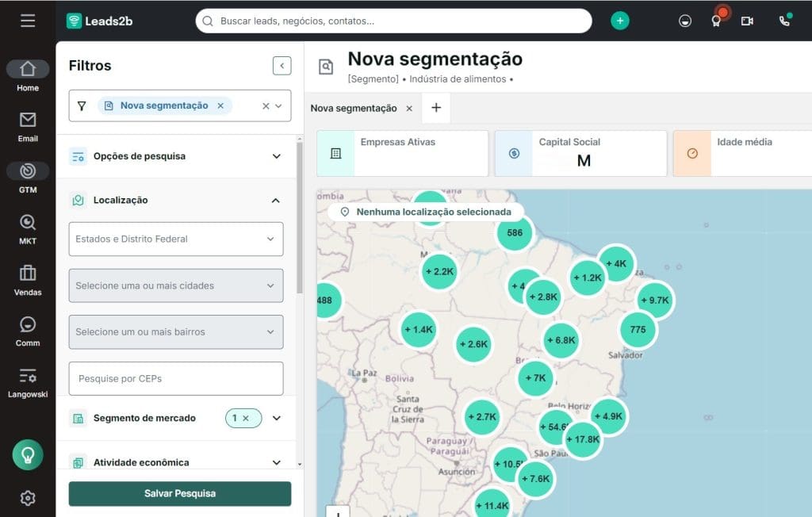Click the +4K map cluster
The height and width of the screenshot is (517, 812).
[617, 264]
